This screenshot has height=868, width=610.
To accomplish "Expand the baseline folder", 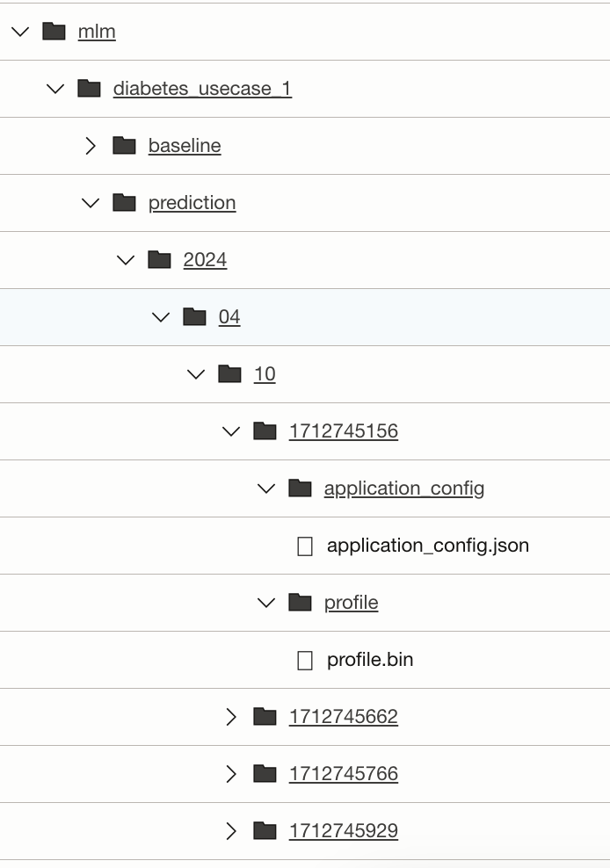I will click(x=91, y=145).
